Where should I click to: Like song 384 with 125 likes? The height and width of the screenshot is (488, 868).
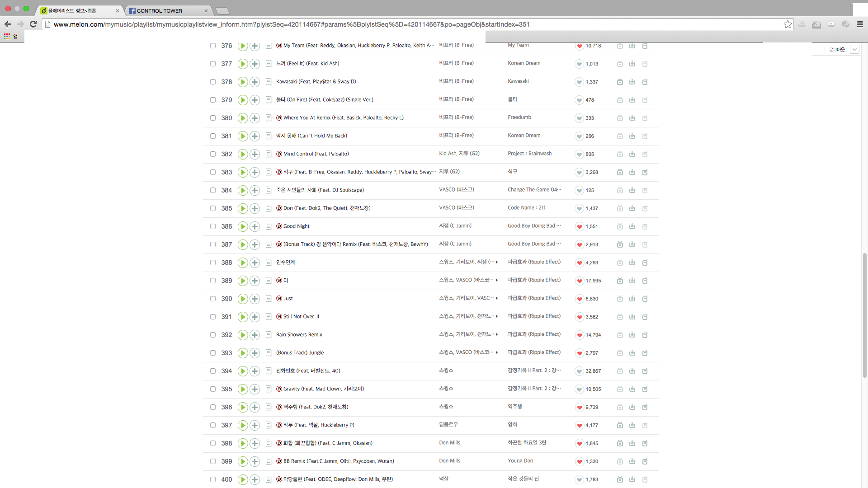coord(579,190)
